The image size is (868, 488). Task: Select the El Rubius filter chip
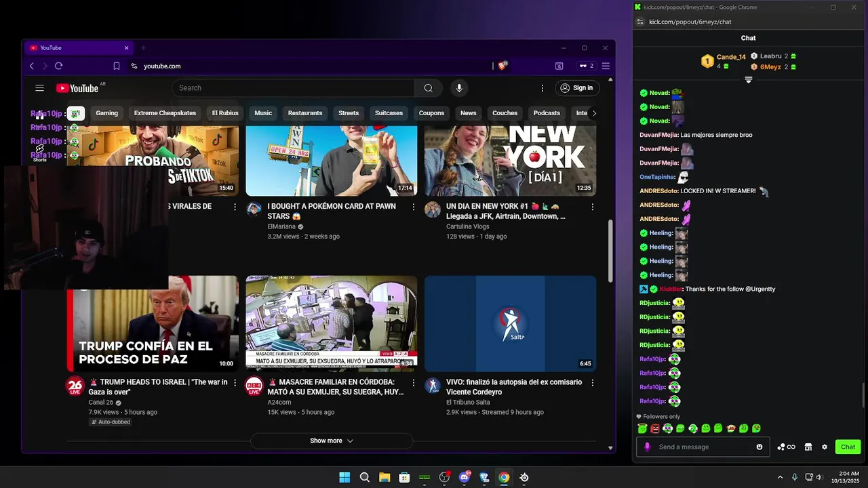[225, 113]
